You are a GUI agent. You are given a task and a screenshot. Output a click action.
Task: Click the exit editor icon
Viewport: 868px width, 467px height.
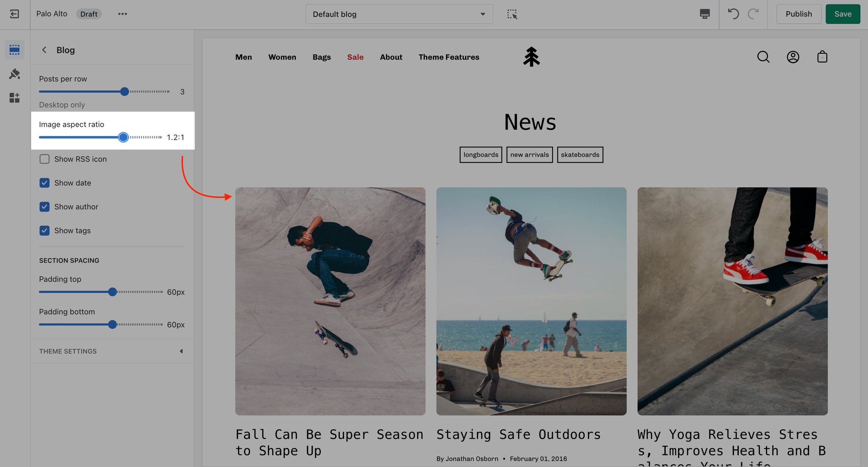(14, 14)
